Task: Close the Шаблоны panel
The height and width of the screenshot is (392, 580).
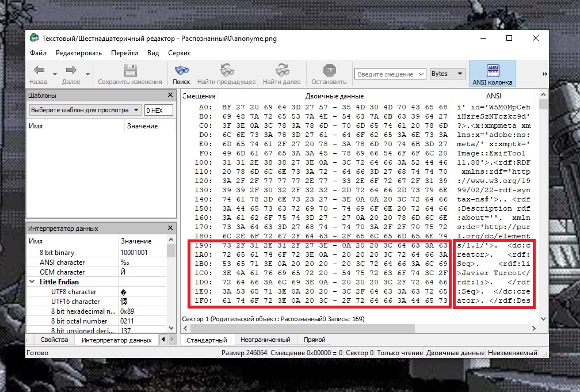Action: click(170, 95)
